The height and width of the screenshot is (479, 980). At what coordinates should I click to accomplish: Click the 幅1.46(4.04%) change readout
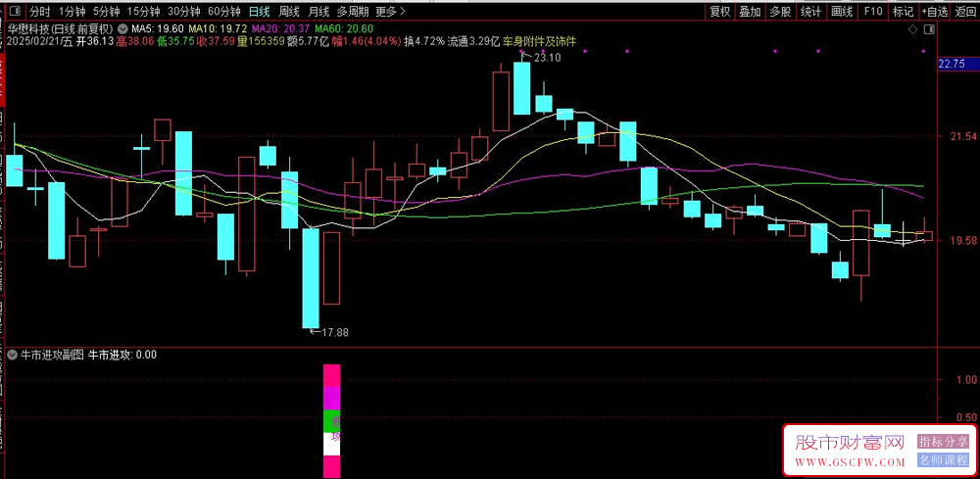(x=367, y=41)
